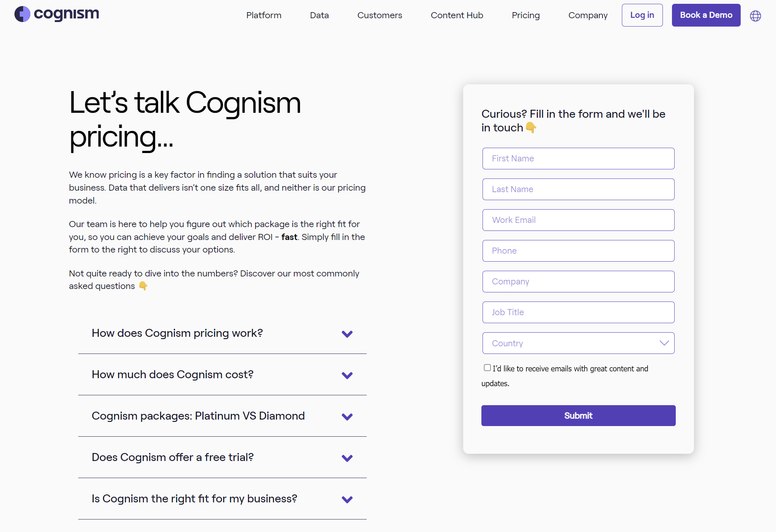The width and height of the screenshot is (776, 532).
Task: Focus the Job Title field
Action: (578, 313)
